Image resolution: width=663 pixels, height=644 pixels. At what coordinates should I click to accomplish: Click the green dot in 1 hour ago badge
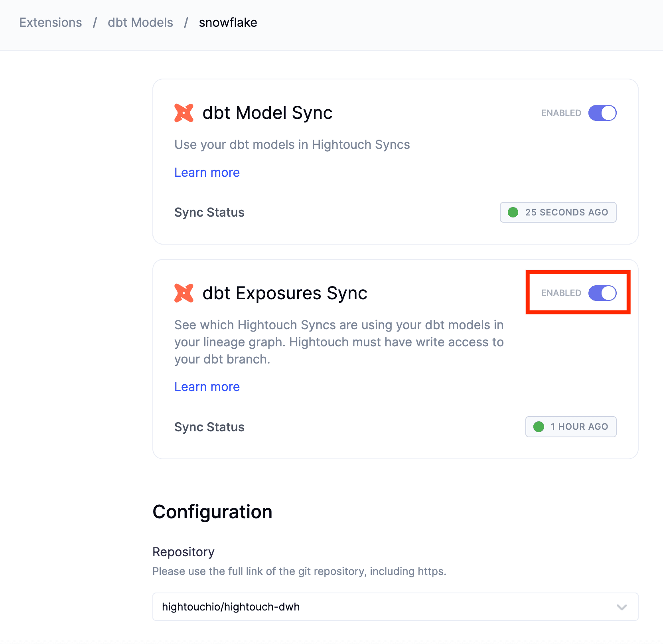pos(539,427)
